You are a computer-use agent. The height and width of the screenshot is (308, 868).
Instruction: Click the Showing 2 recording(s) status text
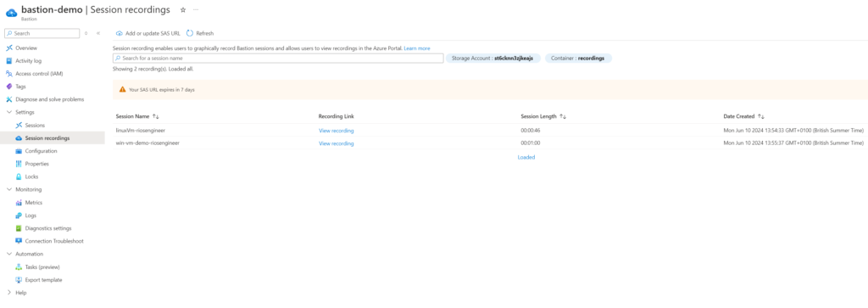[153, 70]
